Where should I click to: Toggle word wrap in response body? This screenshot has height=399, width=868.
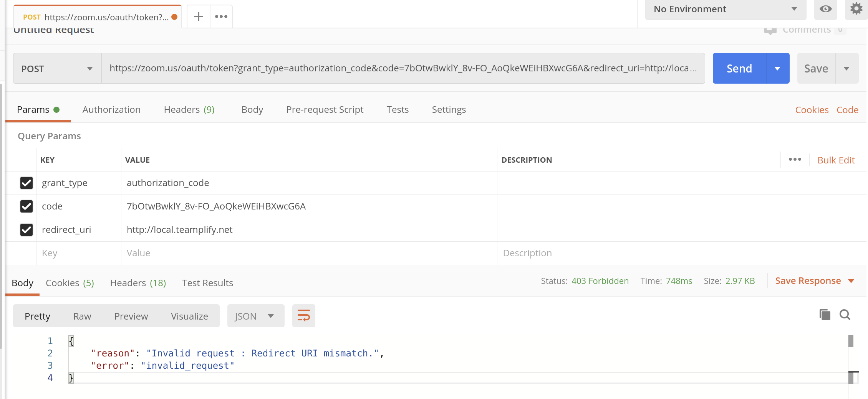click(x=303, y=316)
